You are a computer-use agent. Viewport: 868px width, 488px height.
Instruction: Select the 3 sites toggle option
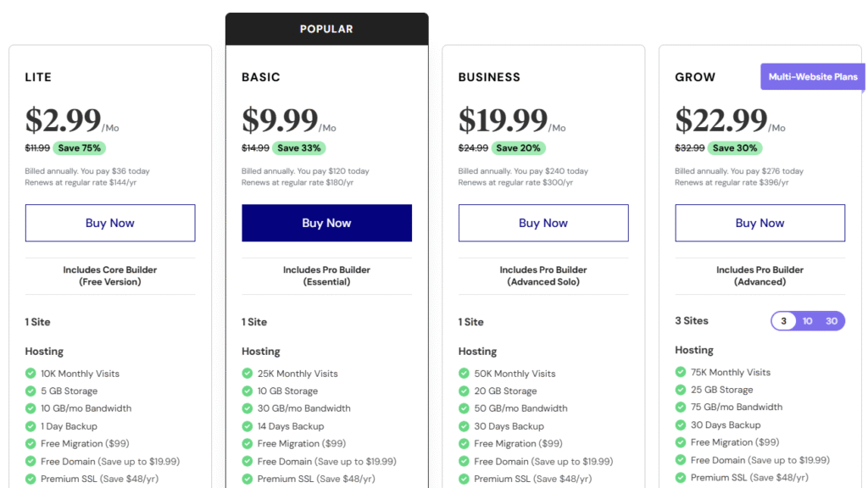[783, 321]
